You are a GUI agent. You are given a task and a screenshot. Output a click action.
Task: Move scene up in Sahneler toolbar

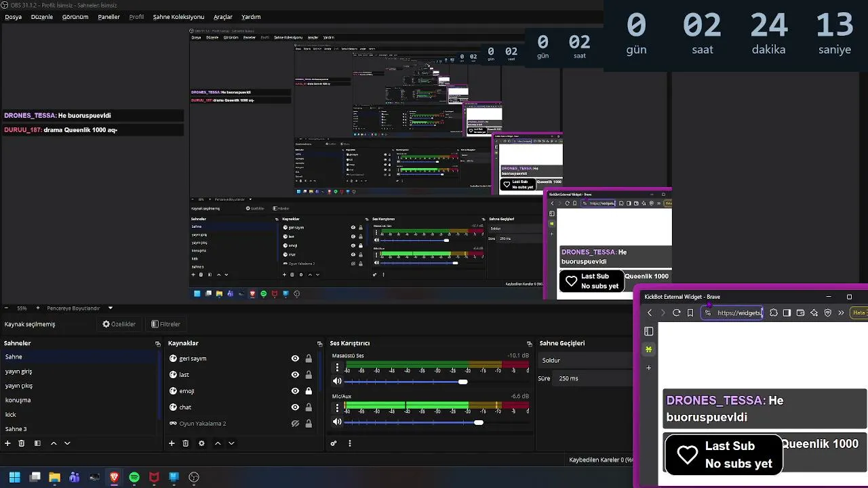54,443
